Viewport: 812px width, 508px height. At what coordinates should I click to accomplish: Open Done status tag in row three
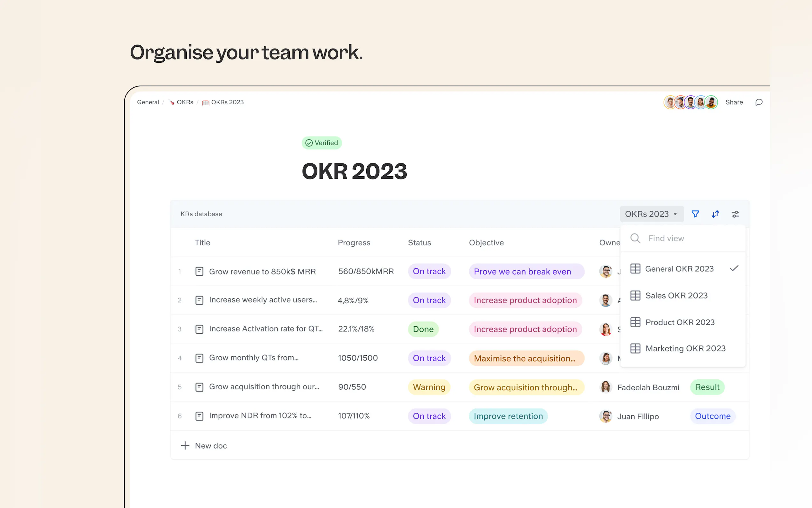point(423,329)
